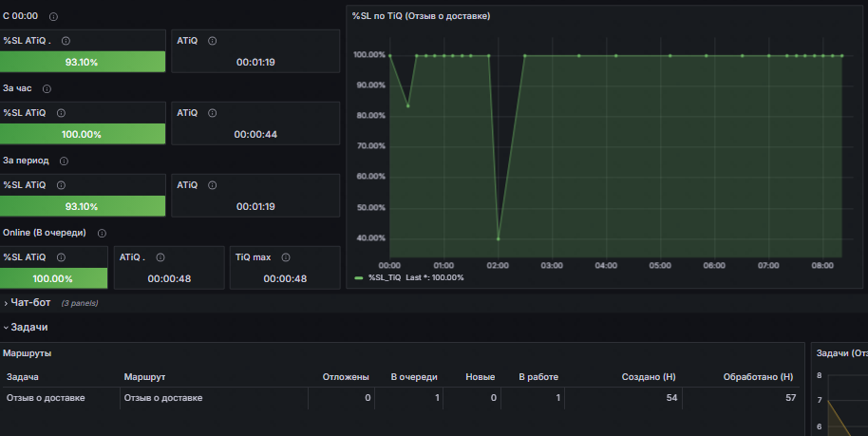The width and height of the screenshot is (868, 436).
Task: Click "(3 panels)" text next to Чат-бот
Action: [x=80, y=303]
